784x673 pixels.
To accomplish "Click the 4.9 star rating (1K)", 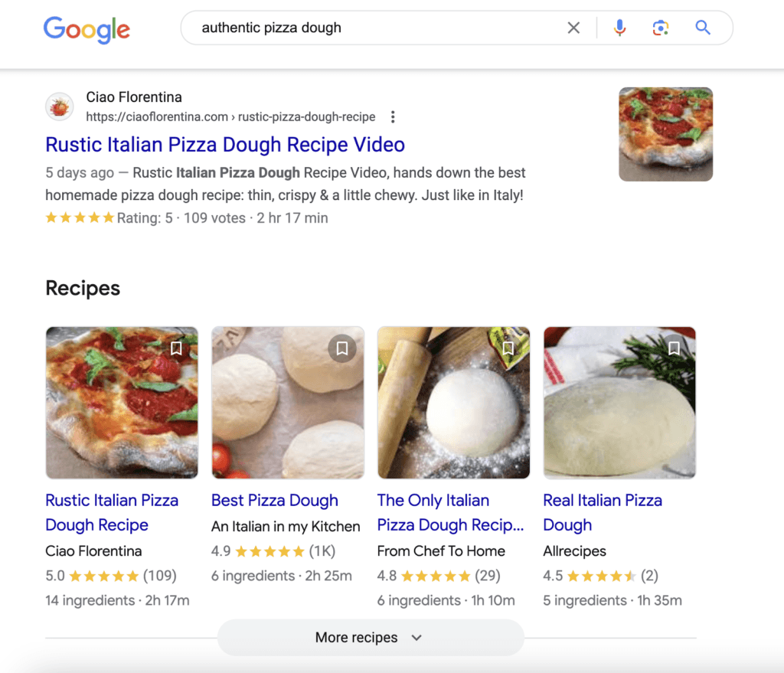I will click(273, 551).
